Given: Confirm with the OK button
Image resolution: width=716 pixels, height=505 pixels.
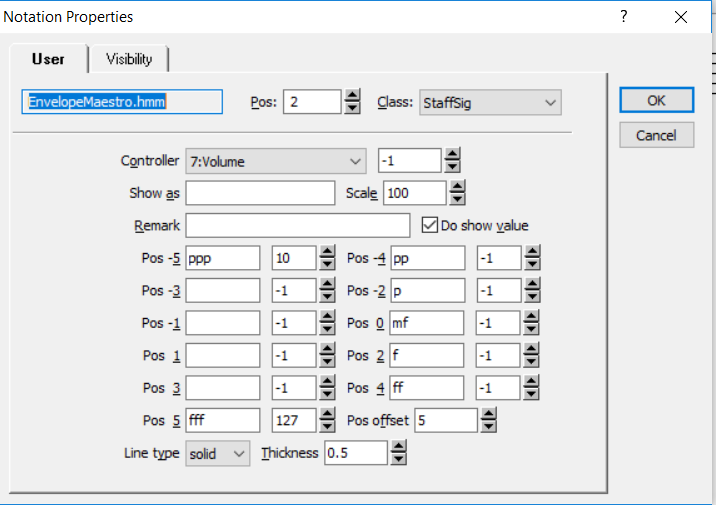Looking at the screenshot, I should [x=656, y=100].
